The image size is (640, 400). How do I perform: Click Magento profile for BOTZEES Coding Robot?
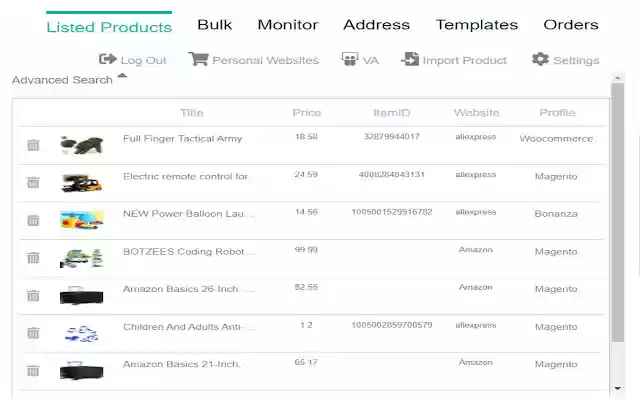coord(556,252)
